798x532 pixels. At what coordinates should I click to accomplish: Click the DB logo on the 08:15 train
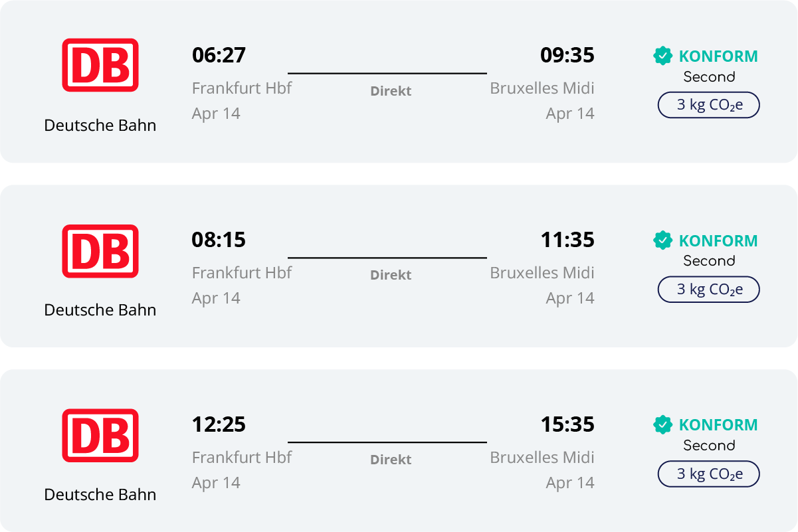(x=100, y=250)
